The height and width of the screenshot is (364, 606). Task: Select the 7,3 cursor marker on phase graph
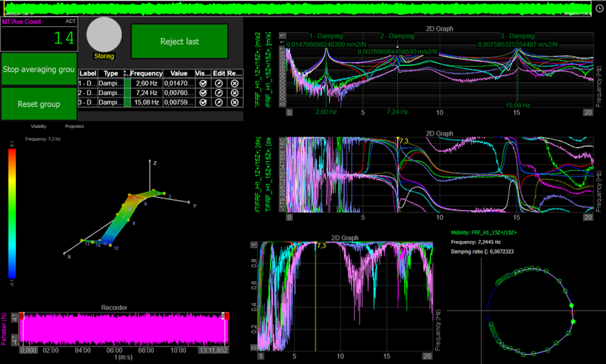tap(404, 141)
